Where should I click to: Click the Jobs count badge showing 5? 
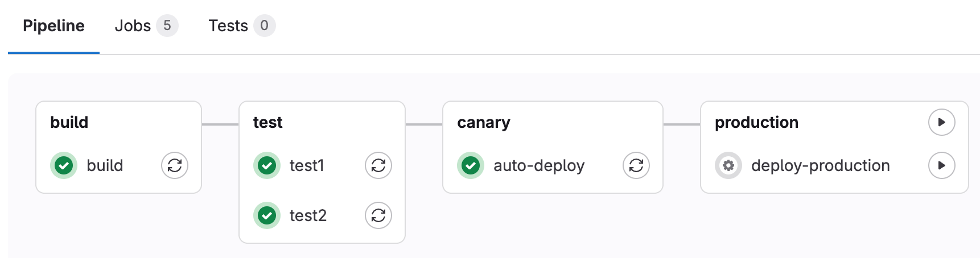coord(167,26)
